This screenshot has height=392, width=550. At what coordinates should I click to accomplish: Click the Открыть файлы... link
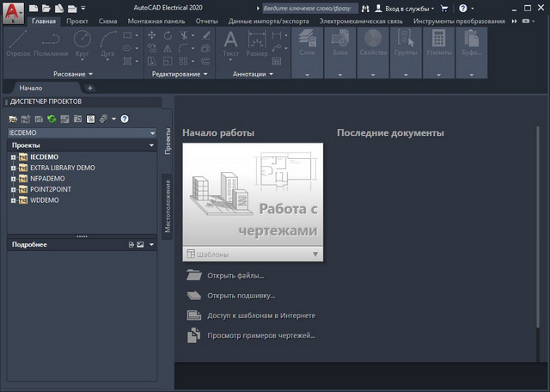[x=235, y=276]
